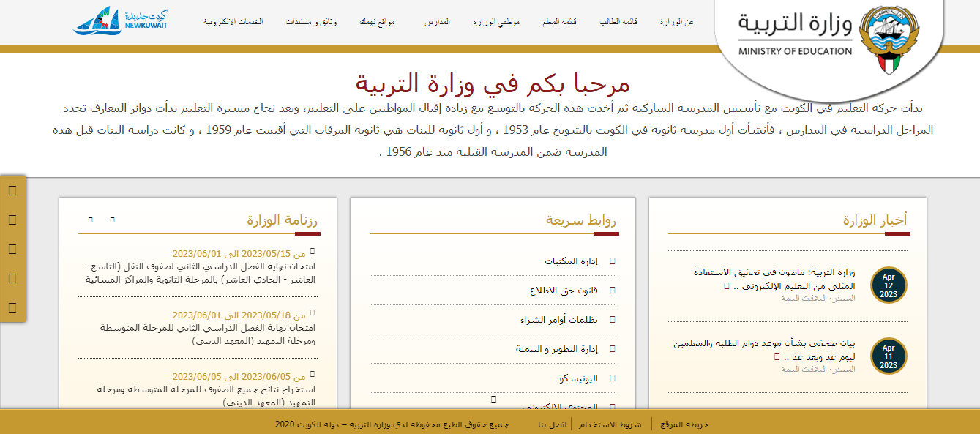Click the left navigation arrow in رزنامة الوزارة header
980x434 pixels.
pyautogui.click(x=90, y=220)
